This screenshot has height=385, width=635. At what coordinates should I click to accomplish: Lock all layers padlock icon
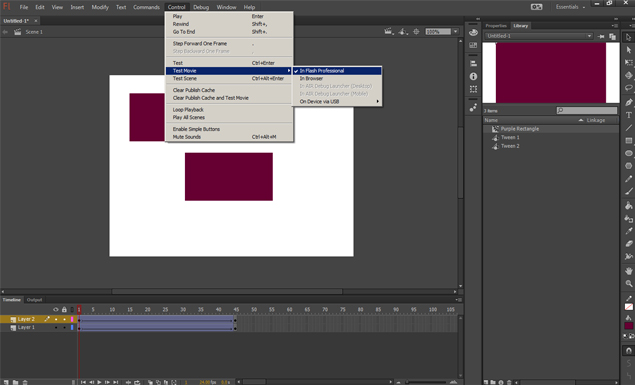click(64, 310)
